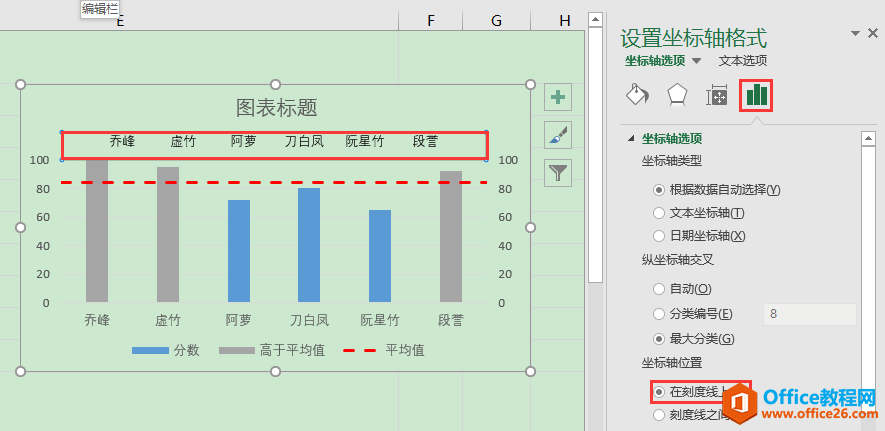Click the 图表标题 chart title

tap(276, 107)
